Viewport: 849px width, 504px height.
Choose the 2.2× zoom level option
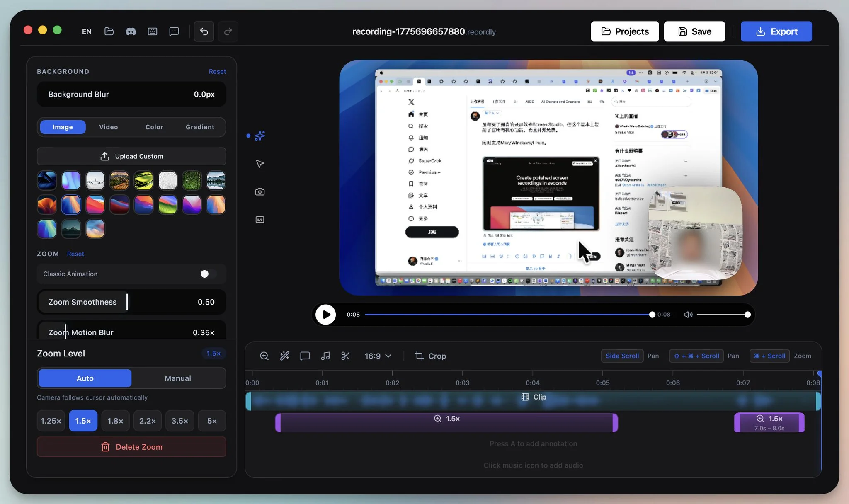(x=147, y=421)
